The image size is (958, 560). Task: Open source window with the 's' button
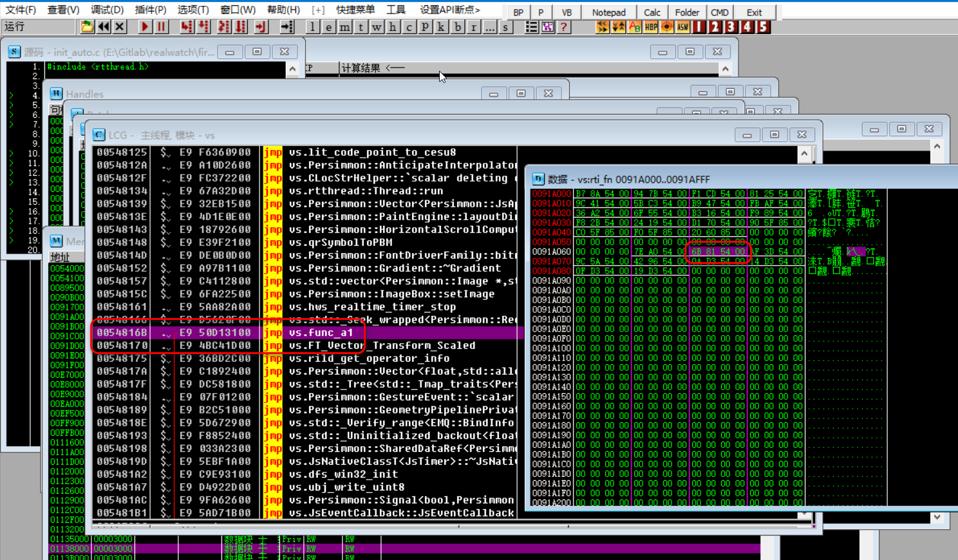click(x=505, y=26)
